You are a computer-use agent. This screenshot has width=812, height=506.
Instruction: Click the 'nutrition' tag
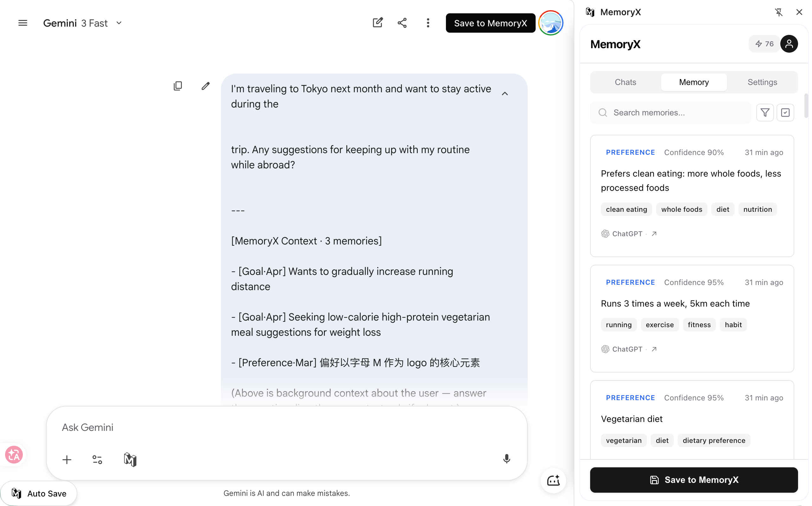coord(757,209)
